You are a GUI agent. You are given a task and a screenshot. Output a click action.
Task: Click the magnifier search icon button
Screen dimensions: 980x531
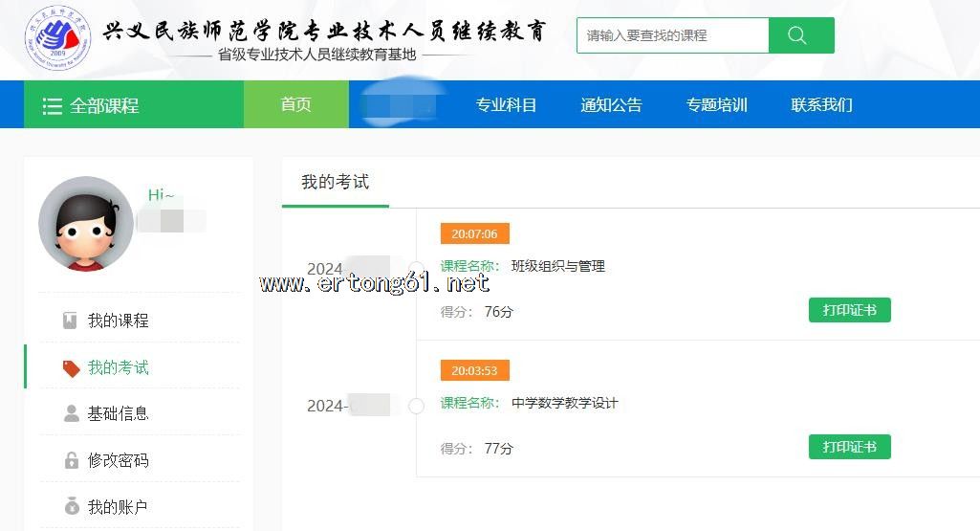click(800, 35)
